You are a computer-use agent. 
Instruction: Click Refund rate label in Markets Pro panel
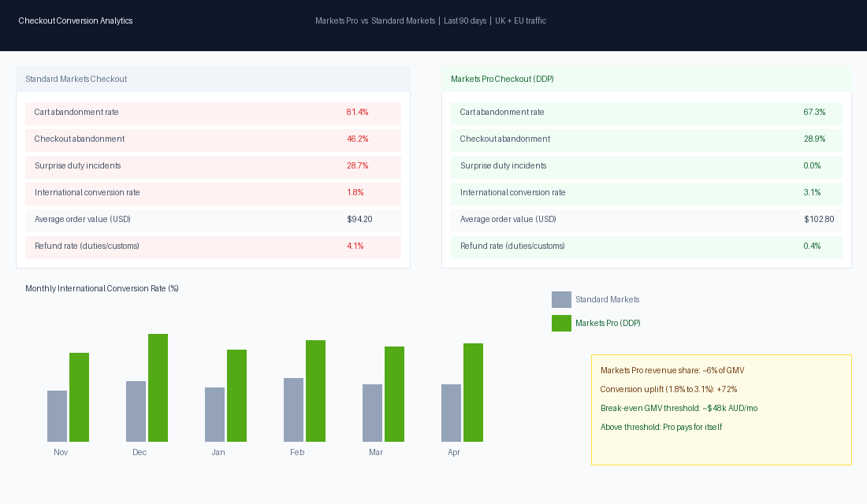click(x=512, y=246)
